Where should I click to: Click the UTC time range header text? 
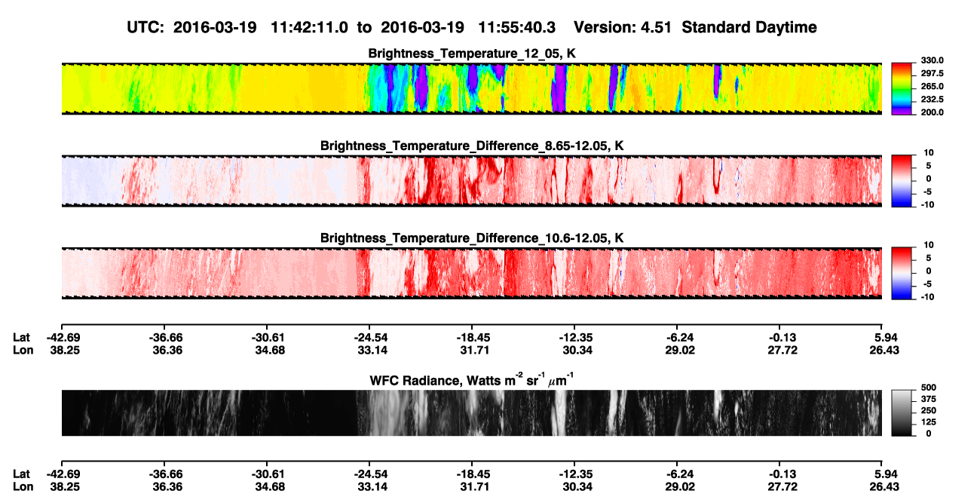pyautogui.click(x=342, y=27)
